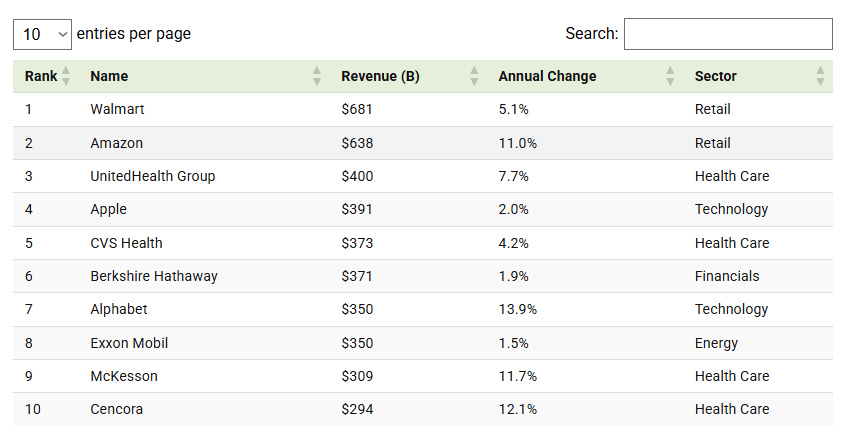Click the $400 revenue value
The height and width of the screenshot is (440, 845).
pos(357,176)
